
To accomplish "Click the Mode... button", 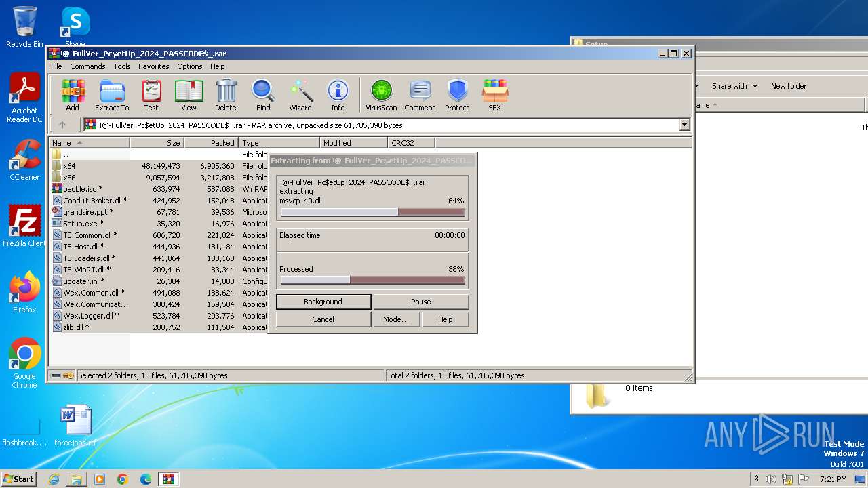I will click(396, 319).
